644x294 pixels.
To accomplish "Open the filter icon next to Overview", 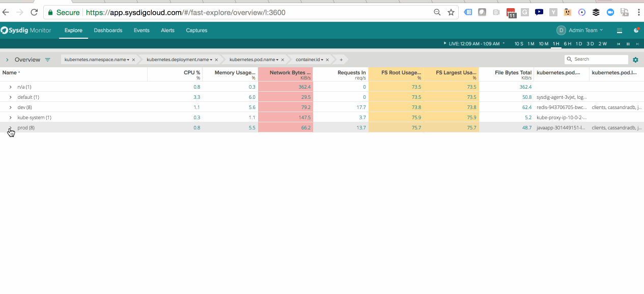I will tap(47, 60).
